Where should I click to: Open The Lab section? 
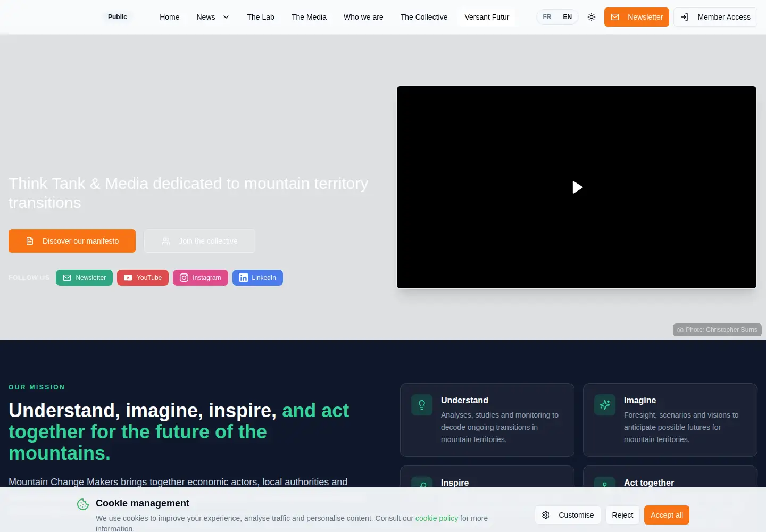261,17
